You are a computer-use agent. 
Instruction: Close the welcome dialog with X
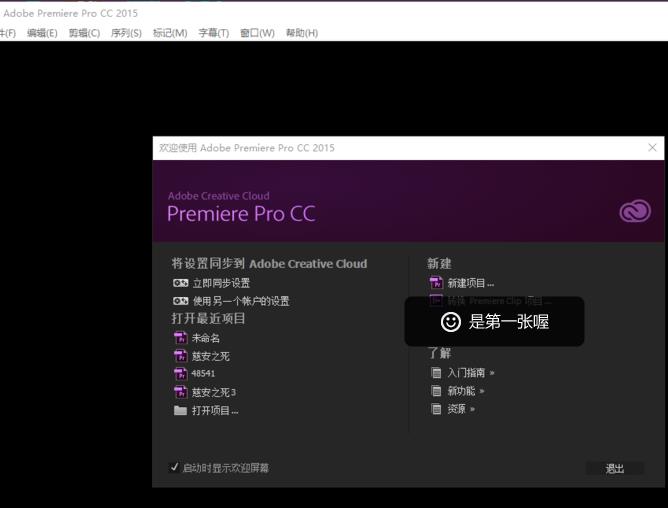click(652, 147)
